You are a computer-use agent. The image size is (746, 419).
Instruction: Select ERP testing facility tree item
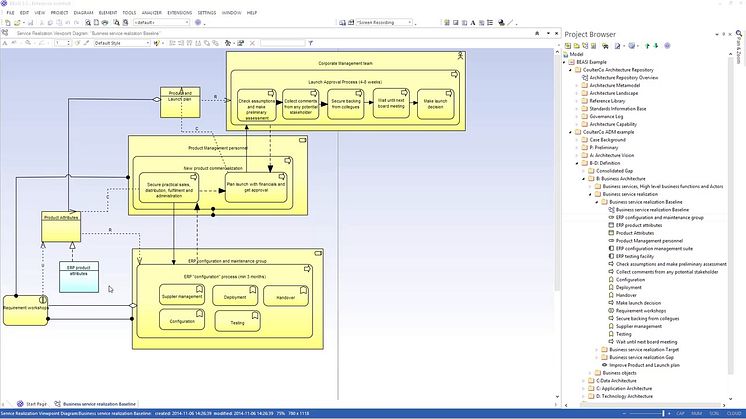tap(635, 256)
